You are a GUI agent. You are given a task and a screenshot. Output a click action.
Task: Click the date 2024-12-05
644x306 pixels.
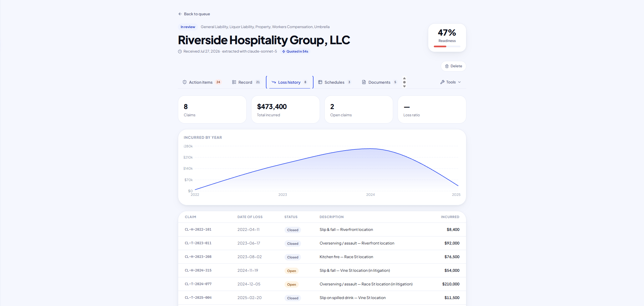pos(249,284)
